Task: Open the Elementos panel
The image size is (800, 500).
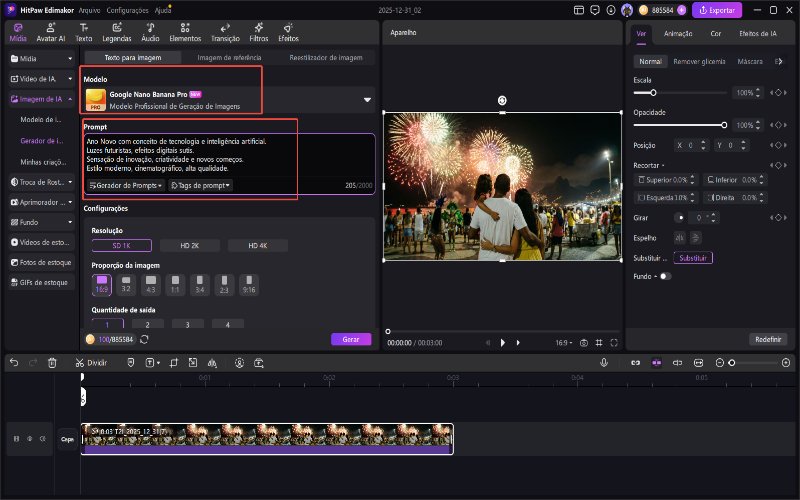Action: pyautogui.click(x=185, y=32)
